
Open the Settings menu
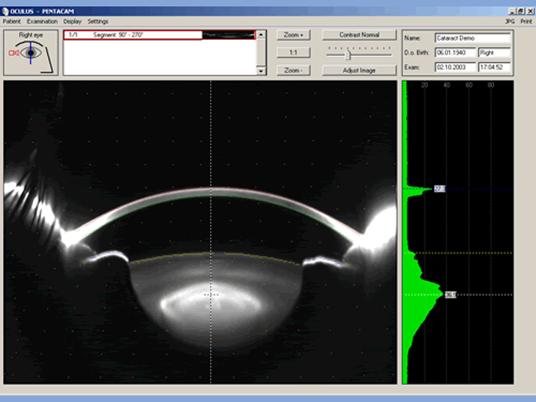click(x=98, y=21)
